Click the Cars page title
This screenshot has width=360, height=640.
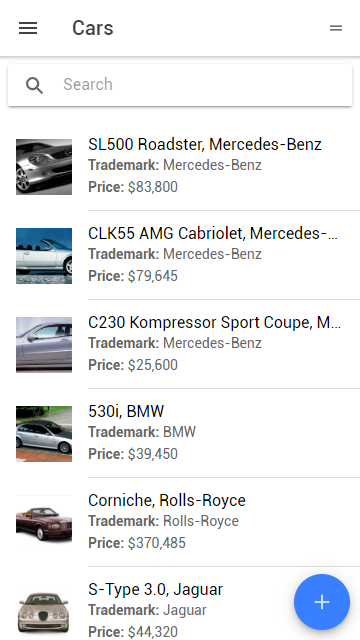pos(93,28)
